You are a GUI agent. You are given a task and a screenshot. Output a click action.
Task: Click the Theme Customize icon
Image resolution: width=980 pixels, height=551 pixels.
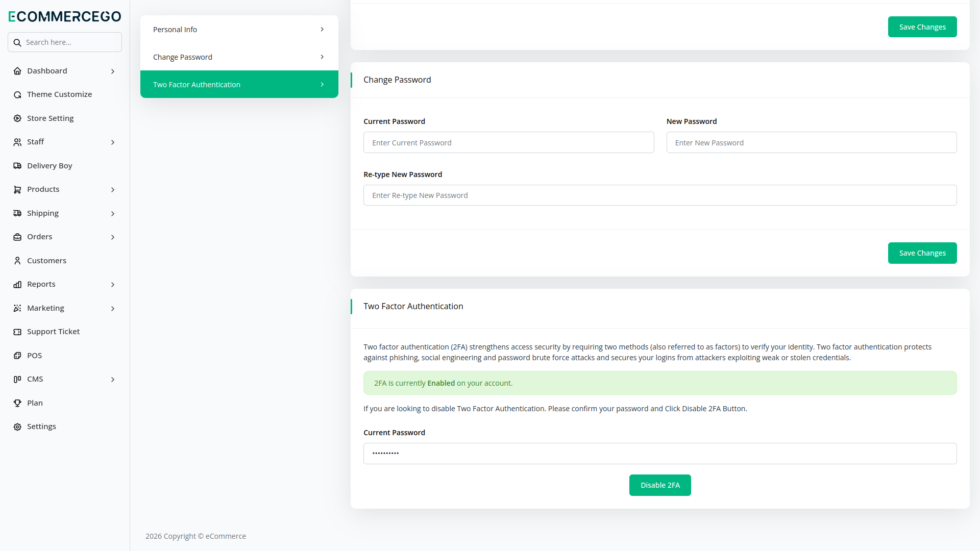click(x=17, y=95)
